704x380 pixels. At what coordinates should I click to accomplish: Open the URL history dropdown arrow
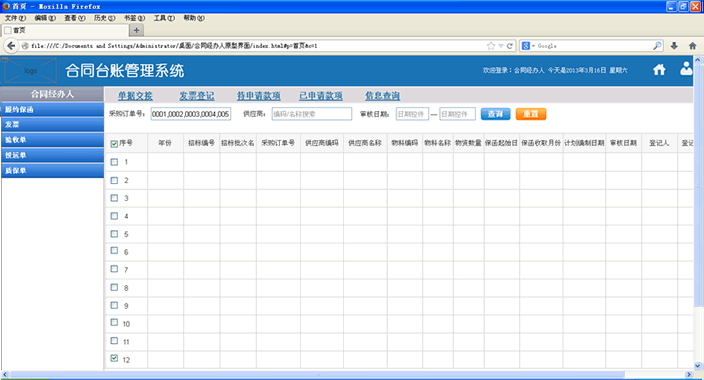501,46
